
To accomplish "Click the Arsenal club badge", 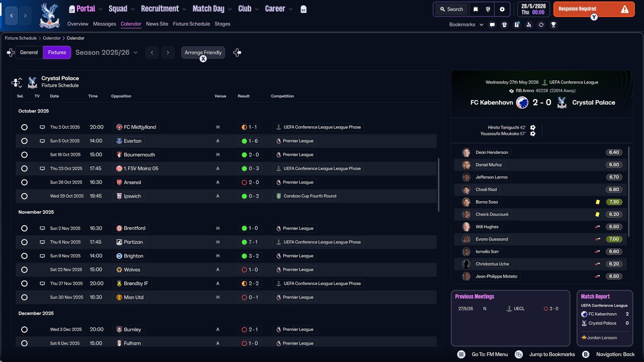I will click(x=119, y=182).
